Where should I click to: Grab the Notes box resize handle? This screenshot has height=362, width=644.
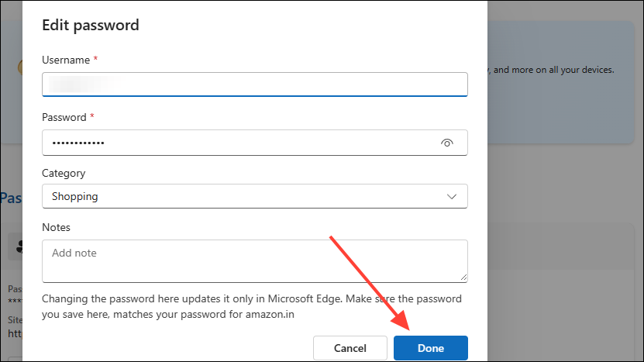tap(463, 278)
